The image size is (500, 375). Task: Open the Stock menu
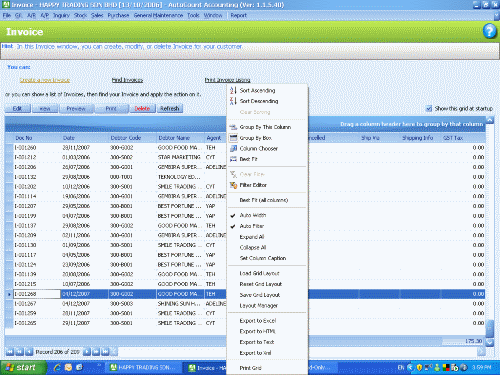80,15
